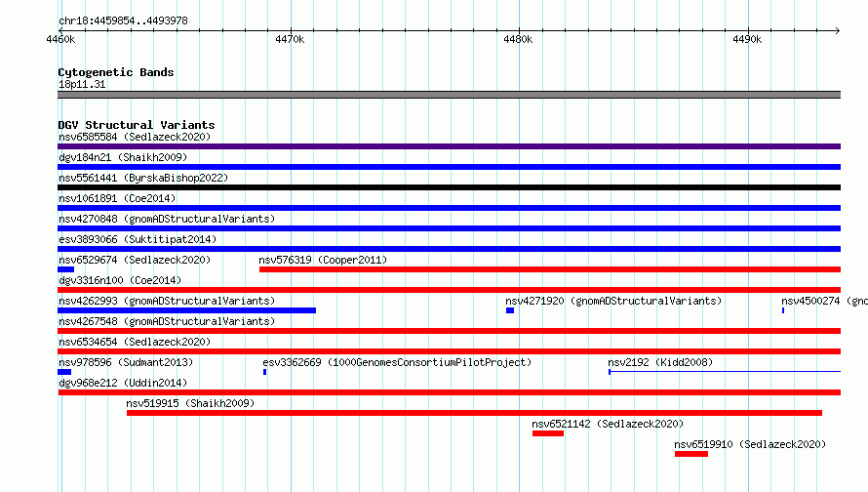Screen dimensions: 868x492
Task: Click the 4470k ruler position
Action: 290,39
